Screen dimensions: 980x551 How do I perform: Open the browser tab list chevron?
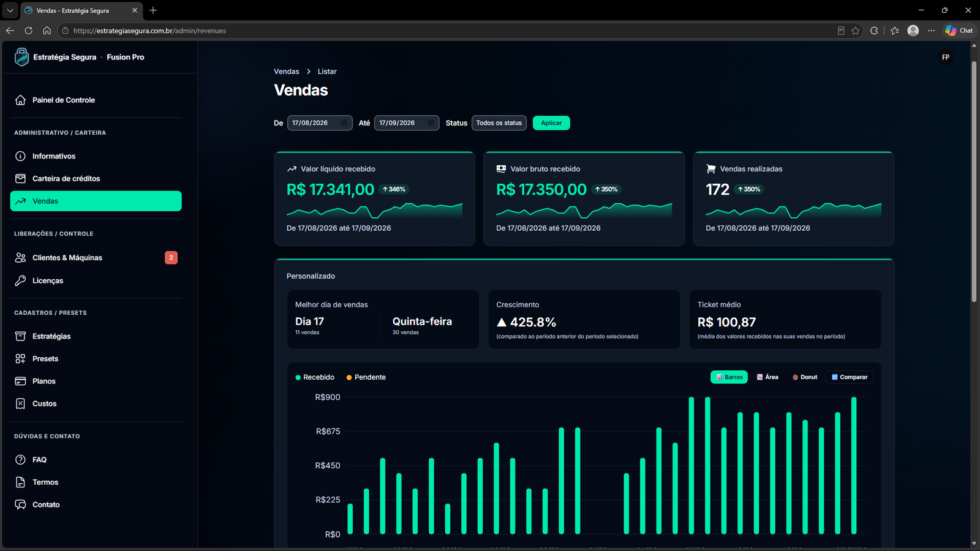point(10,10)
